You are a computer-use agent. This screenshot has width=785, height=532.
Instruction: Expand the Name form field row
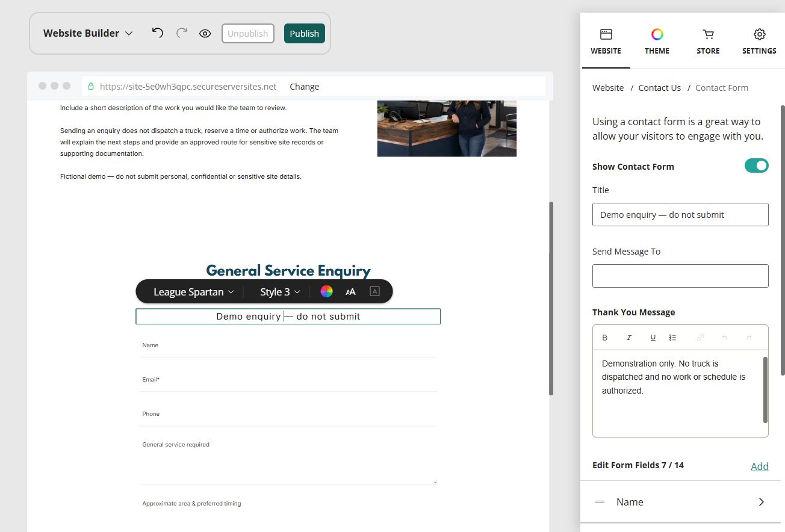click(x=680, y=502)
